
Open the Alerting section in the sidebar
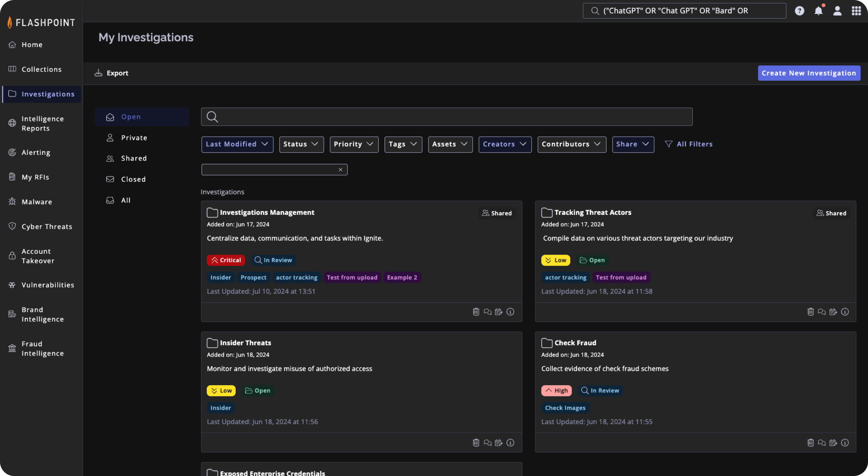[x=36, y=152]
